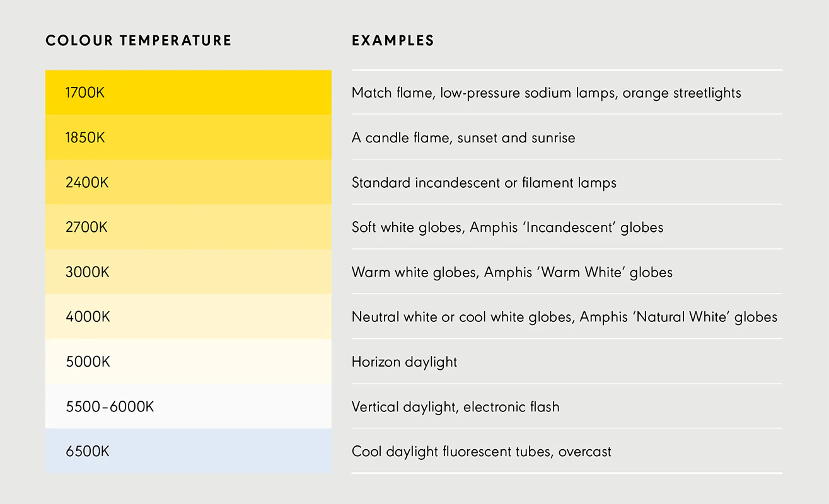Select the 5500–6000K white swatch
Viewport: 829px width, 504px height.
(x=188, y=406)
